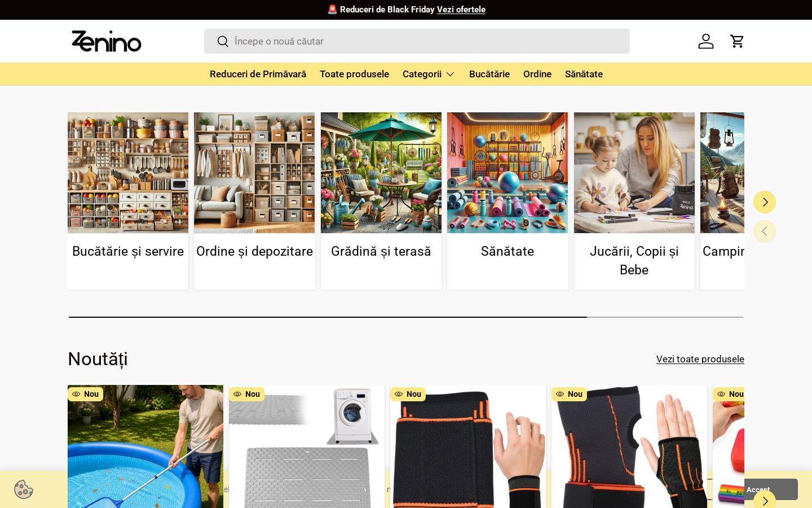Image resolution: width=812 pixels, height=508 pixels.
Task: Follow Vezi toate produsele link
Action: click(700, 359)
